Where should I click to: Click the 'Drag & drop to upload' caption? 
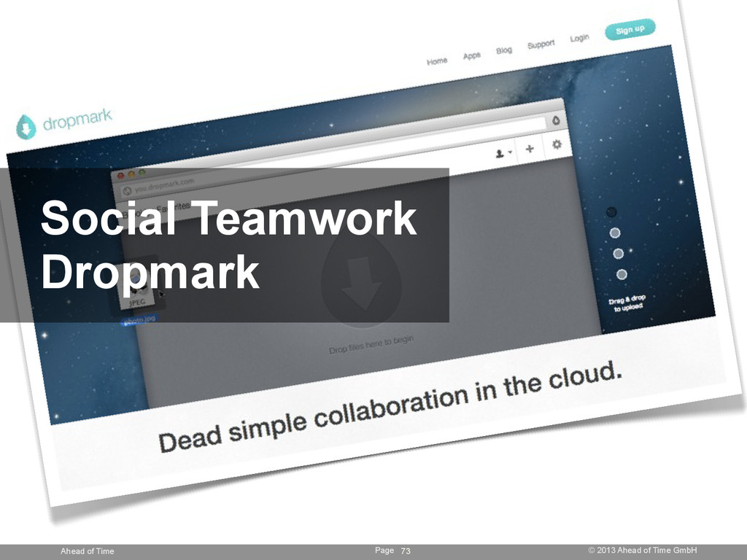pos(627,303)
